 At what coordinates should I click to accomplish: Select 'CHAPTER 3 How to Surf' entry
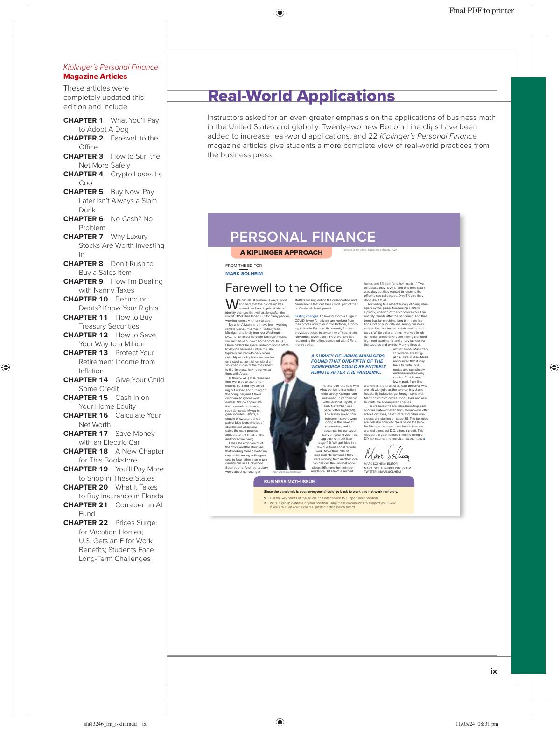click(x=112, y=161)
